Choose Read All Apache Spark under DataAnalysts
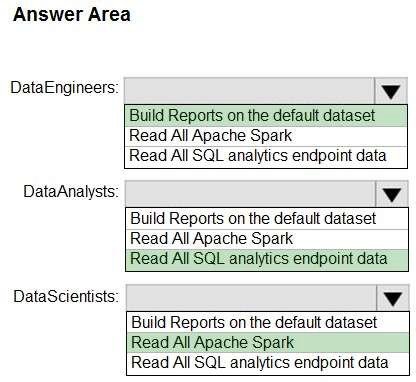This screenshot has width=416, height=382. 267,239
